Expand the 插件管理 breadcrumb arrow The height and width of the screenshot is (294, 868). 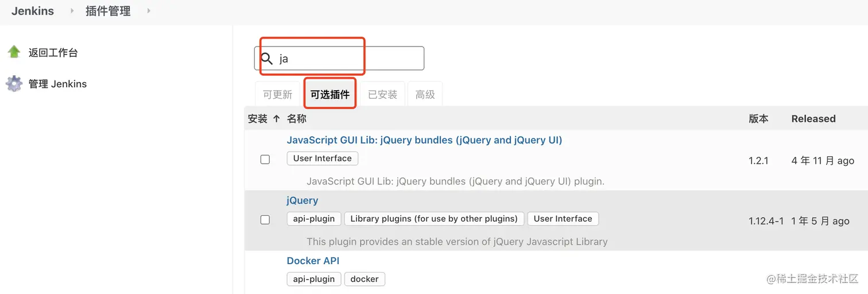point(149,11)
